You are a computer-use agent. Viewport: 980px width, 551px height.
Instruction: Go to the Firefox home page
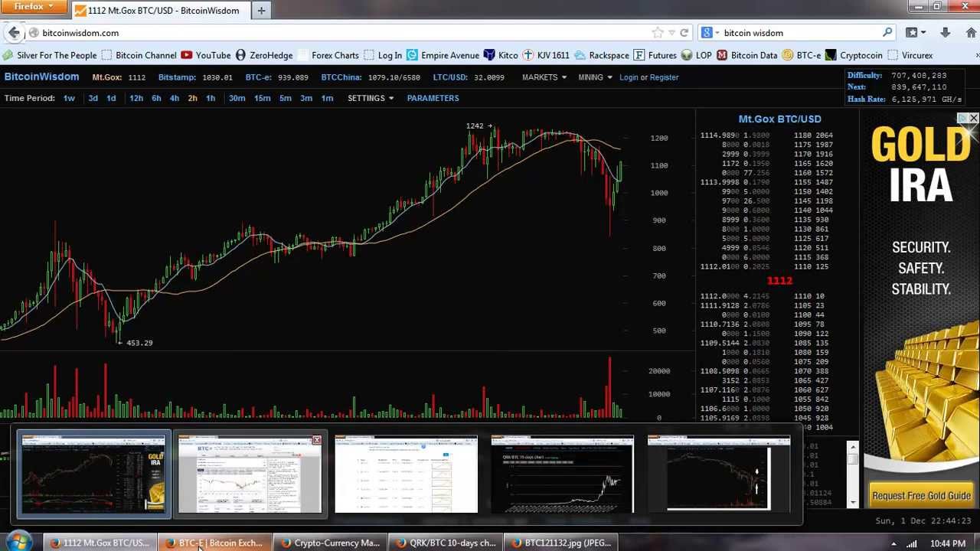click(x=972, y=33)
